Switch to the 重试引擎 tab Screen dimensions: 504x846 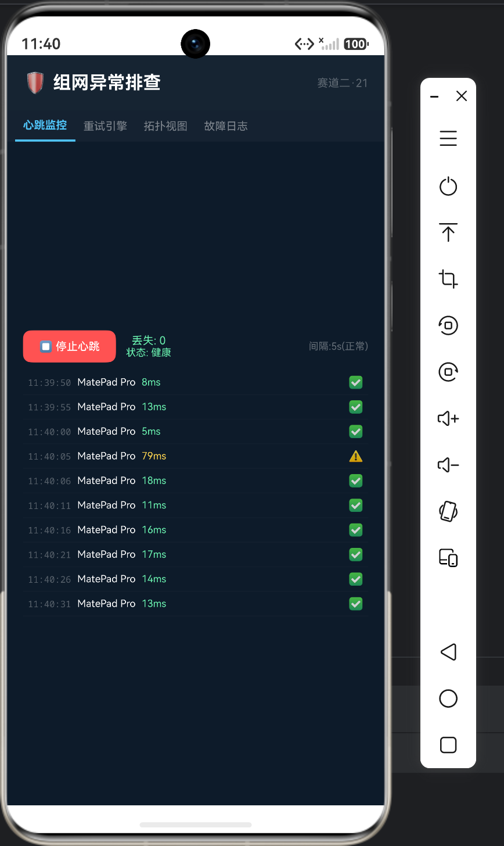coord(105,126)
